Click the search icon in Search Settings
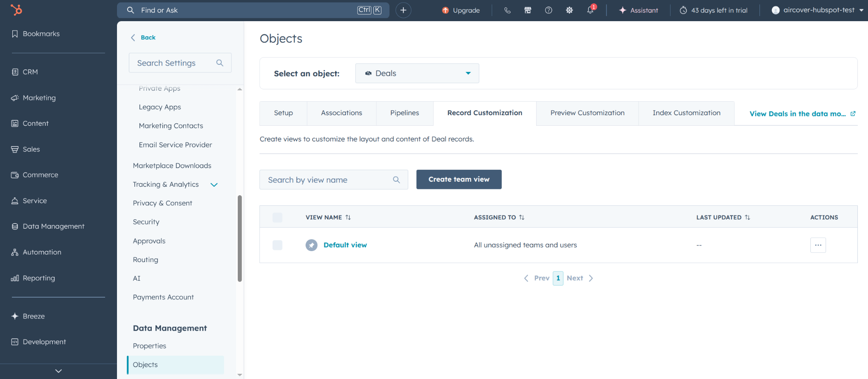 (x=220, y=63)
